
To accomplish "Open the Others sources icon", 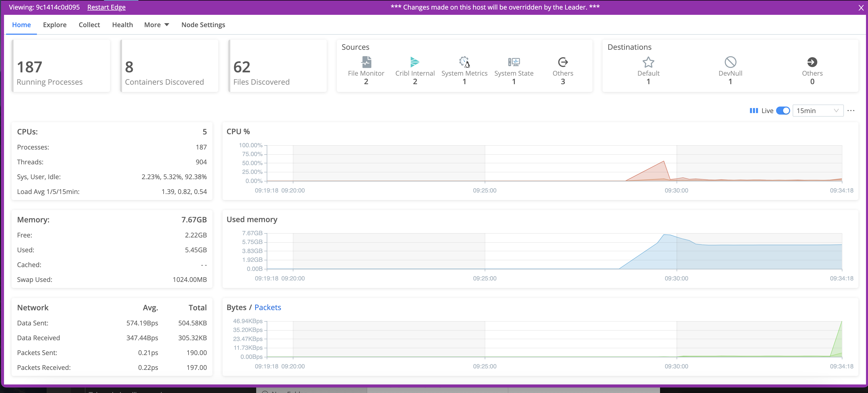I will (563, 62).
